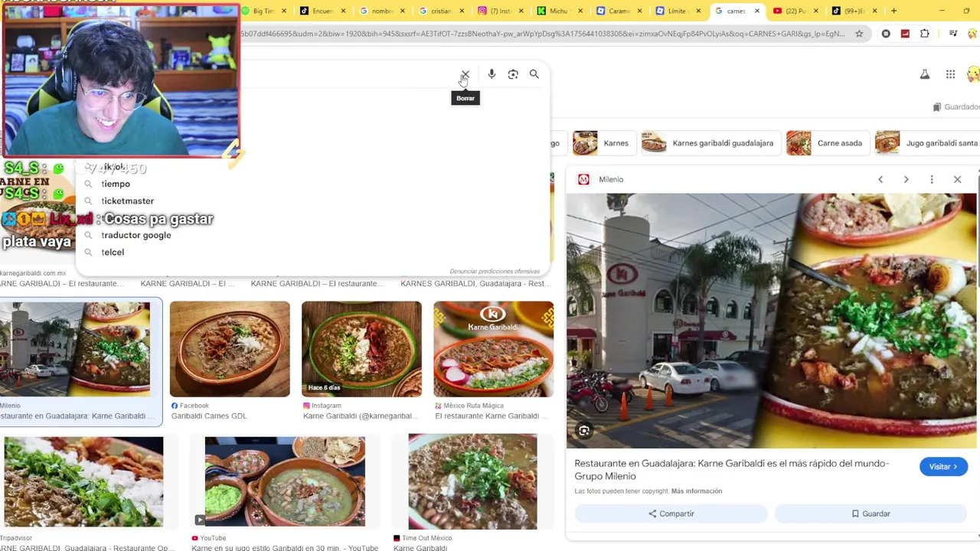The width and height of the screenshot is (980, 551).
Task: Open the browser Extensions puzzle icon
Action: [925, 34]
